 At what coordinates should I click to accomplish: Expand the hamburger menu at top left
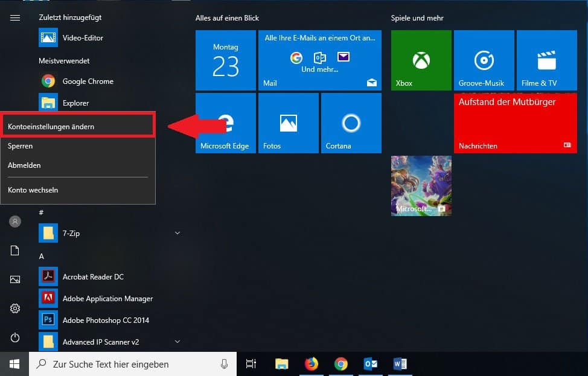tap(15, 18)
